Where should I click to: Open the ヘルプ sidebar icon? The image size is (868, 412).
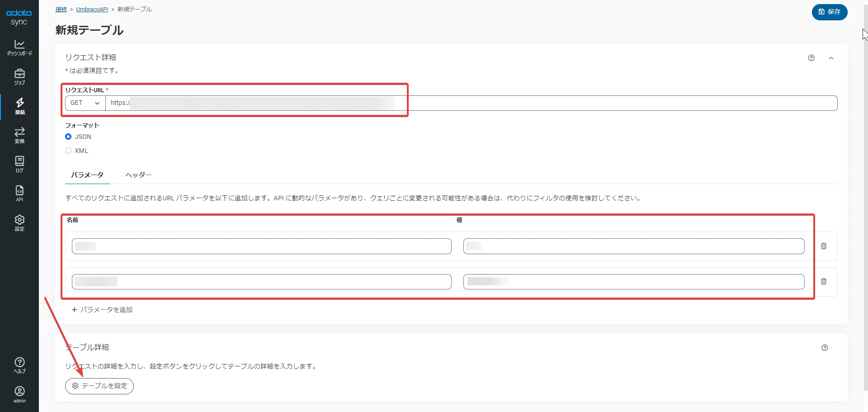[x=19, y=365]
